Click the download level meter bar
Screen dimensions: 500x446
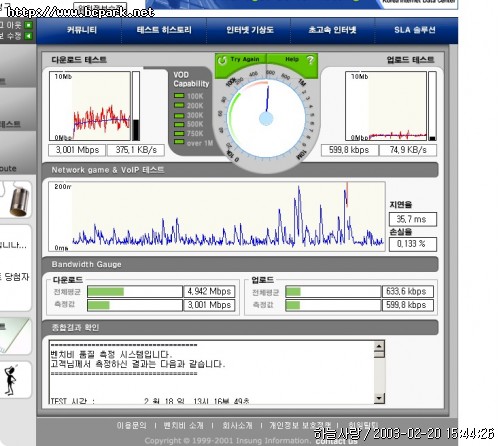(136, 106)
